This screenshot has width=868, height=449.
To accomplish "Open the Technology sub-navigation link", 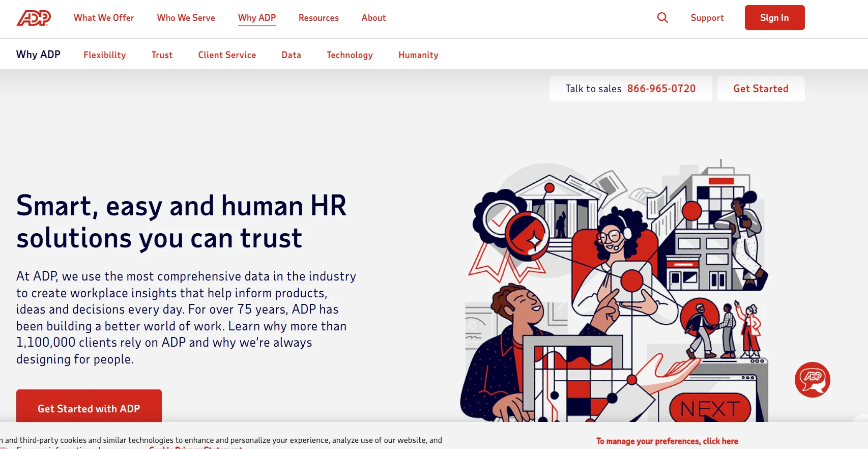I will click(350, 55).
